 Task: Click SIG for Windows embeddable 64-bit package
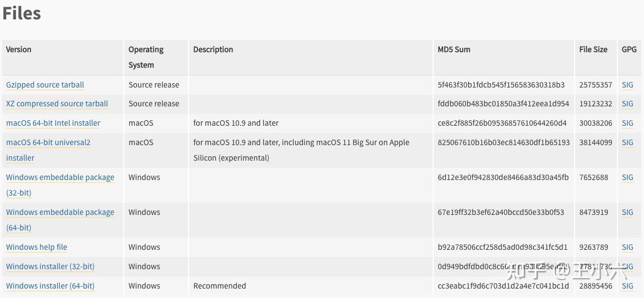627,212
